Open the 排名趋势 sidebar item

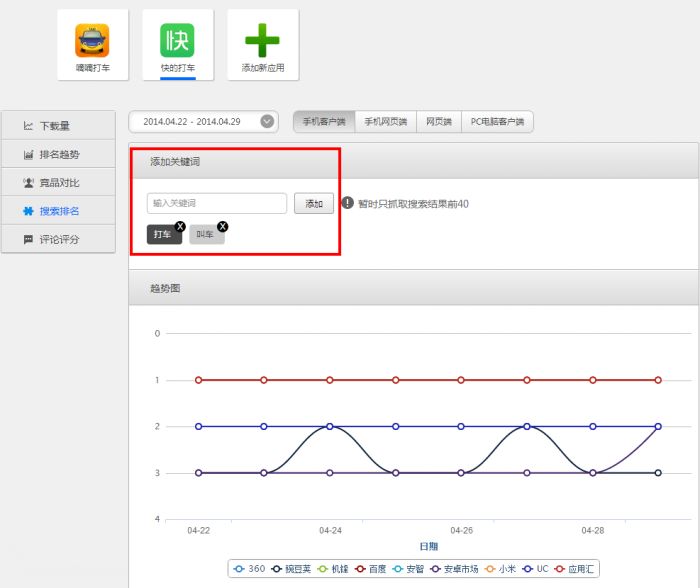pos(58,154)
